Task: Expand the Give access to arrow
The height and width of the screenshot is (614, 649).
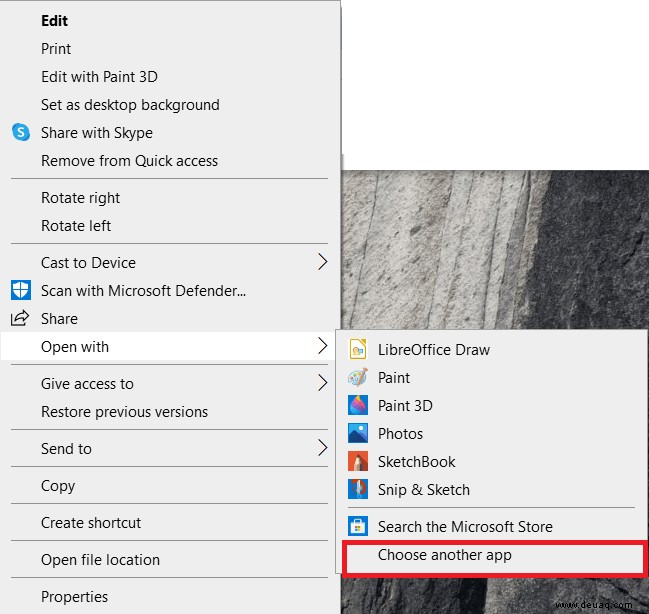Action: click(x=323, y=383)
